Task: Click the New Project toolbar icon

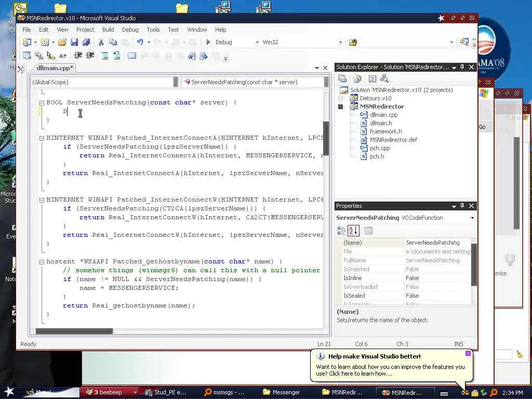Action: pyautogui.click(x=27, y=42)
